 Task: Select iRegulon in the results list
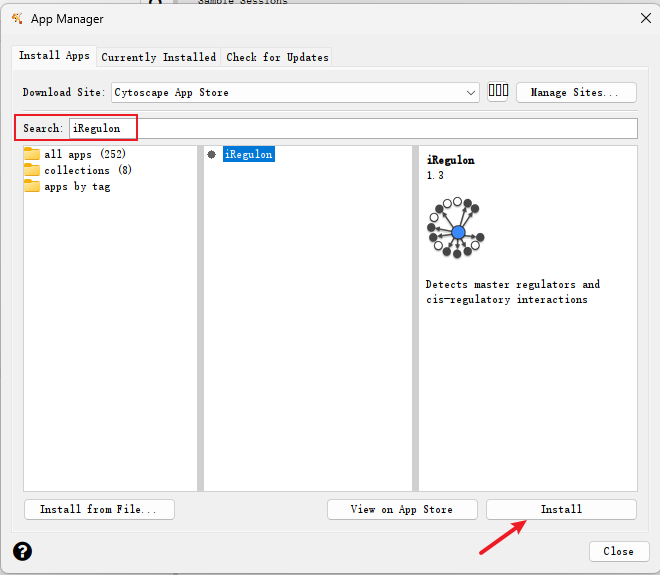coord(249,154)
